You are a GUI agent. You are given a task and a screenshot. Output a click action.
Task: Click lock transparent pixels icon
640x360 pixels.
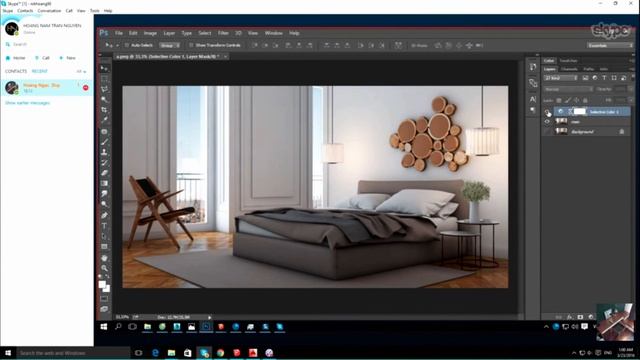click(x=559, y=100)
